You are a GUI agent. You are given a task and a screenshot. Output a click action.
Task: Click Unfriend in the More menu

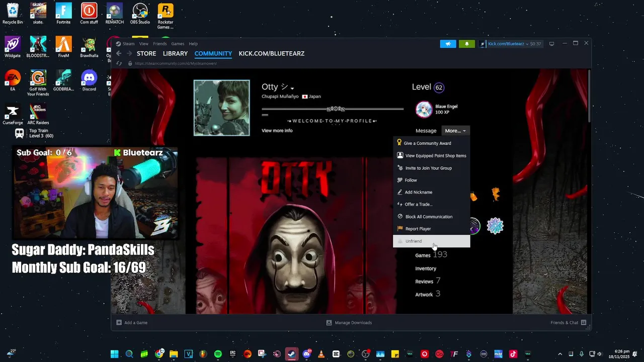click(431, 241)
